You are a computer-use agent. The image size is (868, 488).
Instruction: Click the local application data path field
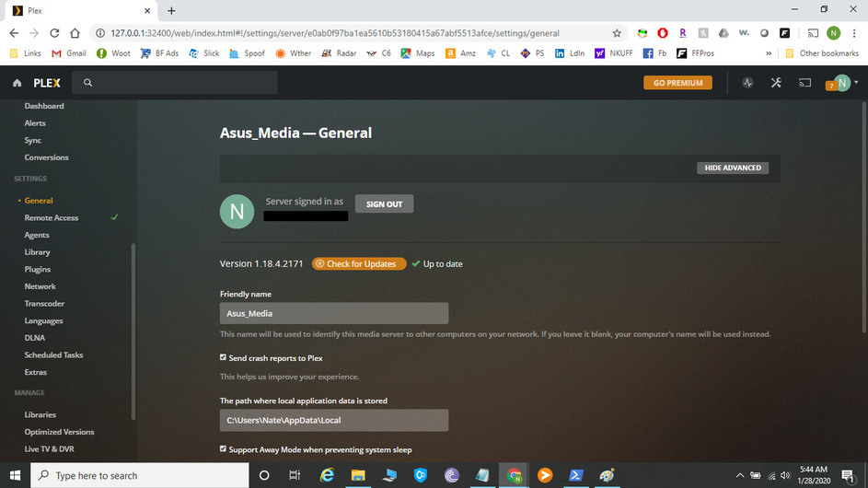pos(334,421)
